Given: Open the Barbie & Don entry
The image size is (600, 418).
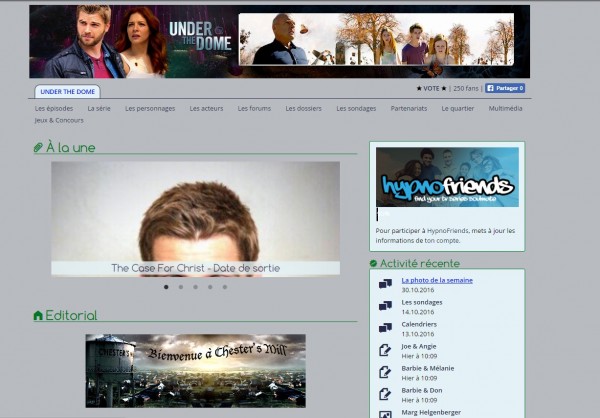Looking at the screenshot, I should 422,390.
